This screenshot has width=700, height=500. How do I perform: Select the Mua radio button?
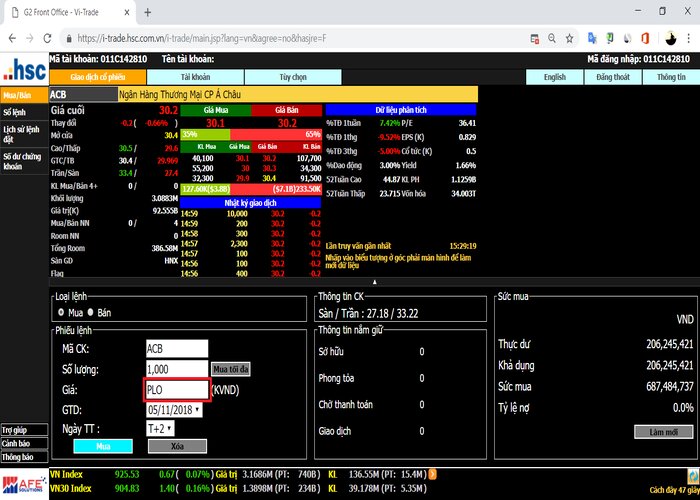[61, 312]
